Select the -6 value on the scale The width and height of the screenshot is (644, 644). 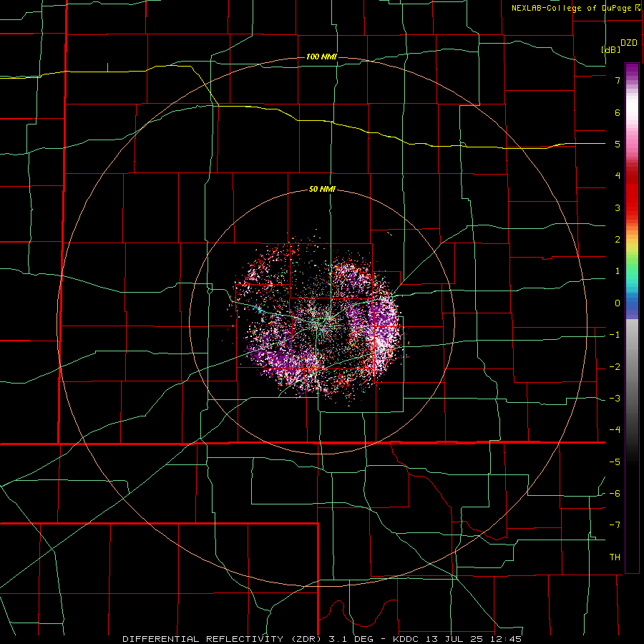[x=615, y=494]
